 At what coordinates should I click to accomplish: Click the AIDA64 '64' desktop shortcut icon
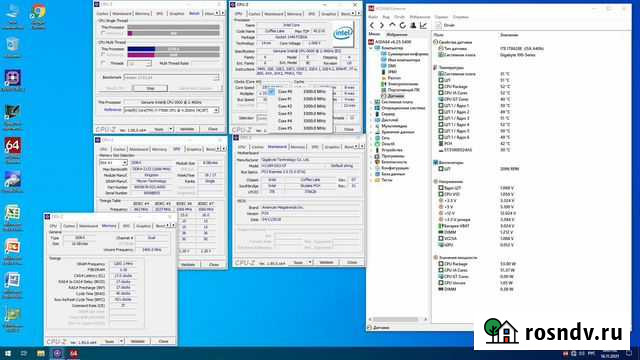(13, 149)
